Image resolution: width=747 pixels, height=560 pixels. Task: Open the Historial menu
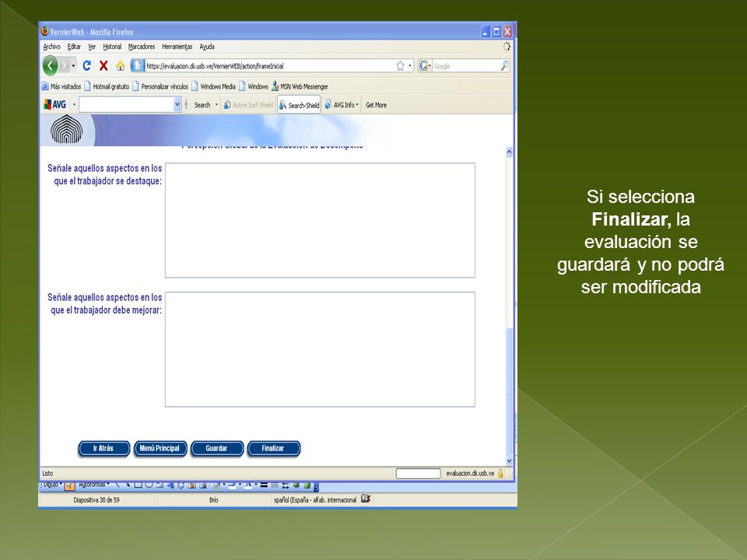coord(112,47)
